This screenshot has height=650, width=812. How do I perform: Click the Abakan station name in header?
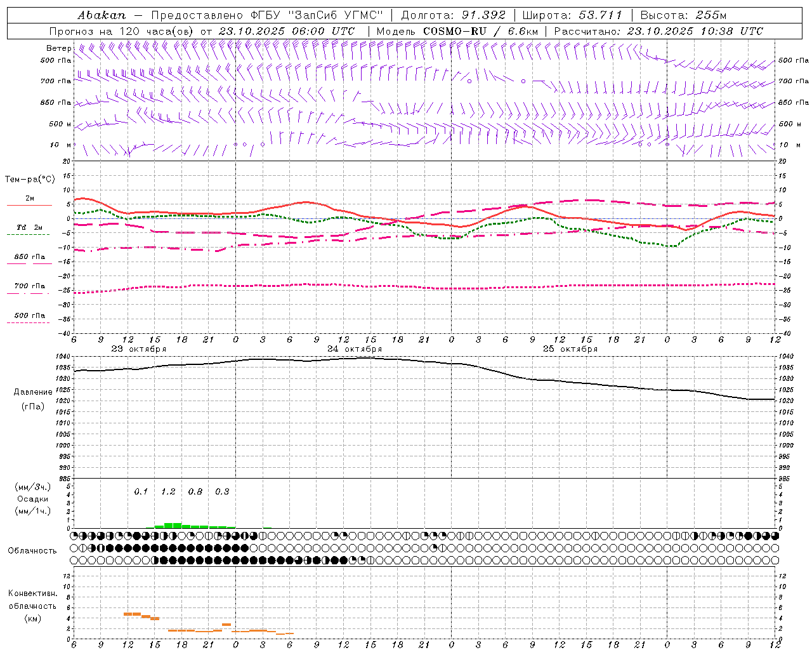pos(101,15)
